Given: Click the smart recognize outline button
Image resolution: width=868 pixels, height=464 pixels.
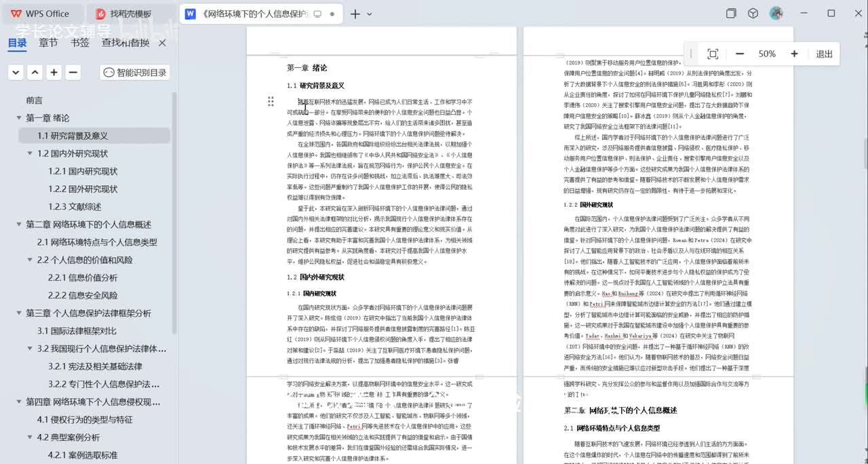Looking at the screenshot, I should [x=135, y=73].
